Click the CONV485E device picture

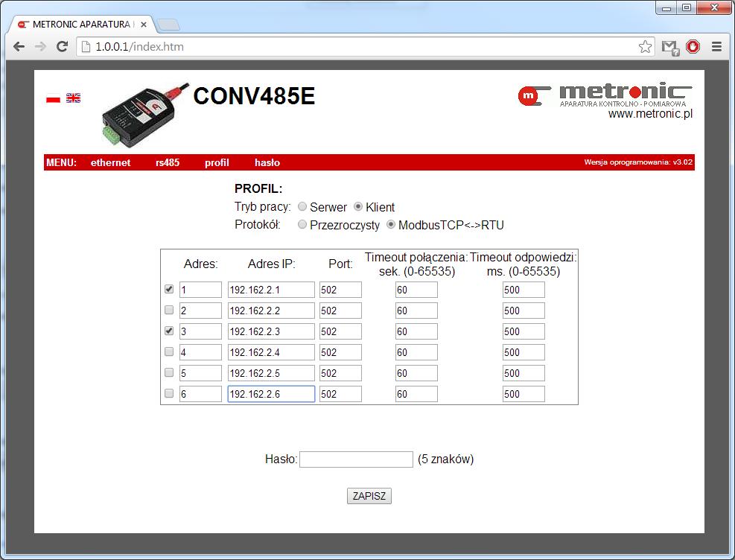pyautogui.click(x=145, y=114)
